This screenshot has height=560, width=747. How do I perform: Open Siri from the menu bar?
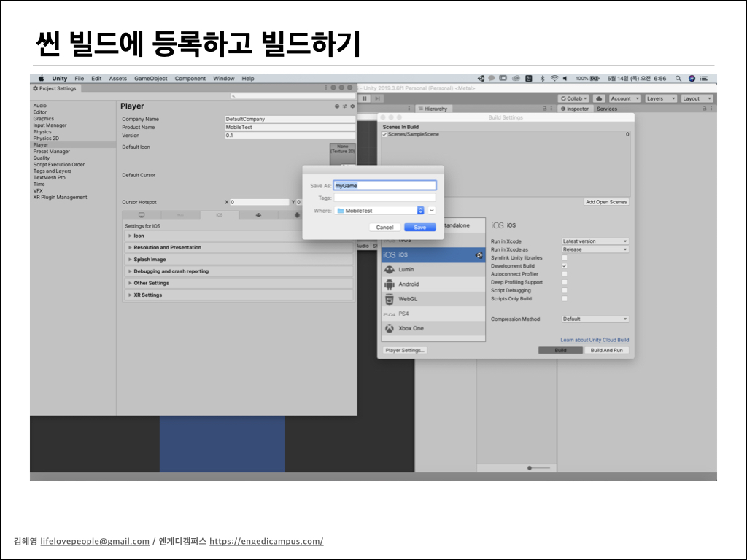tap(692, 79)
